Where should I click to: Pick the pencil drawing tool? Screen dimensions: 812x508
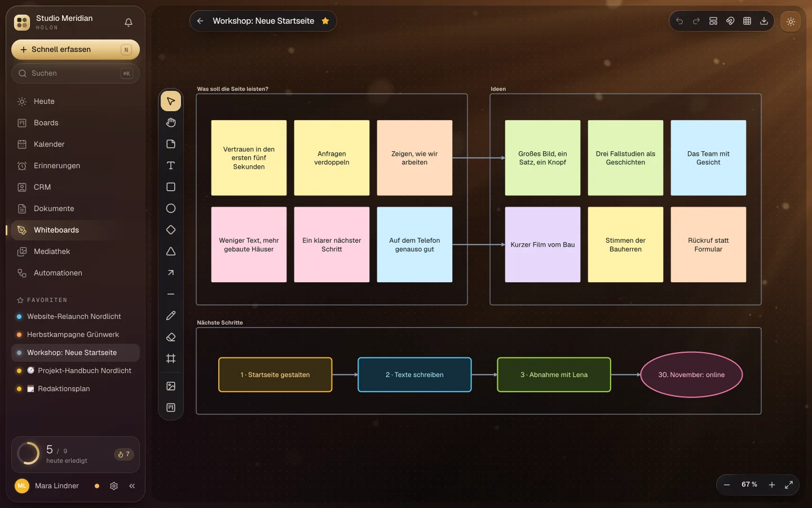pyautogui.click(x=171, y=316)
